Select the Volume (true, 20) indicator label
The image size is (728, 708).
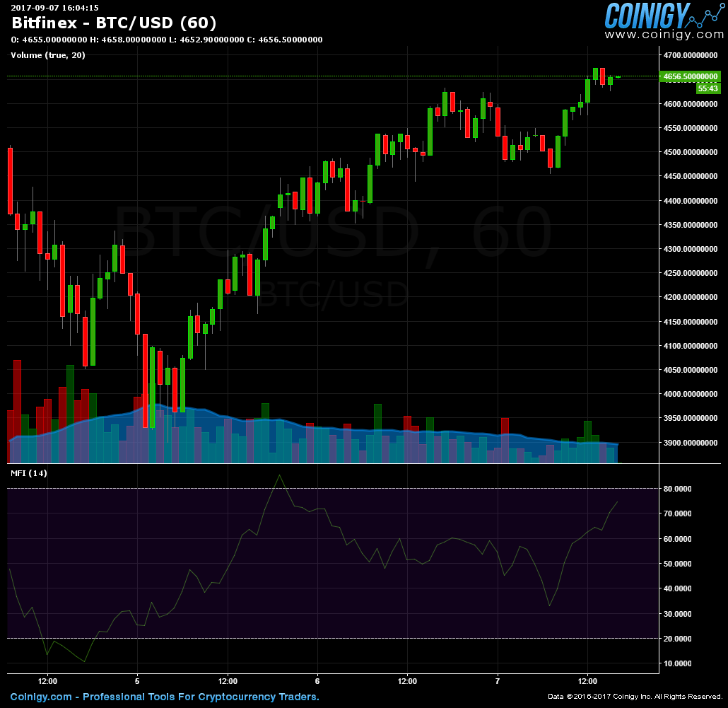(x=48, y=54)
